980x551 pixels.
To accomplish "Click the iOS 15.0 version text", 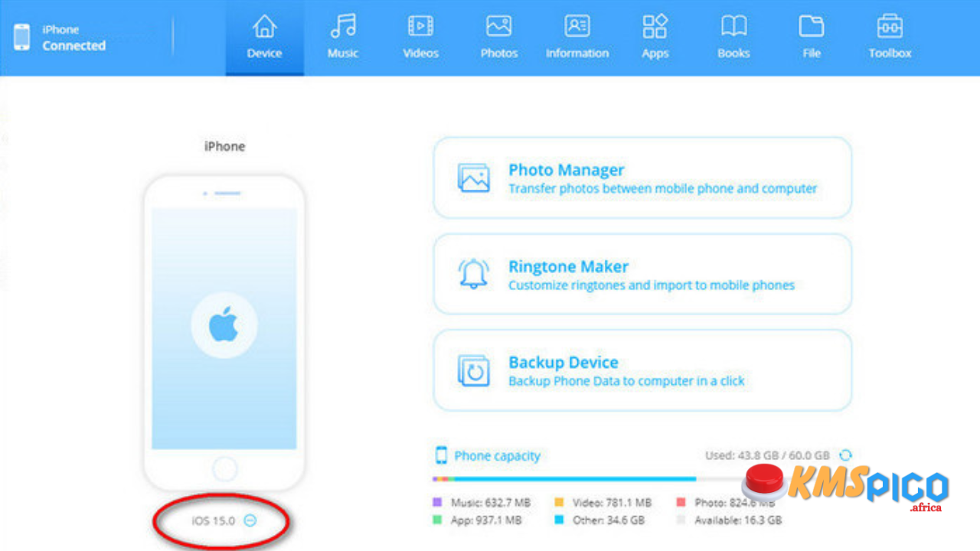I will point(214,520).
